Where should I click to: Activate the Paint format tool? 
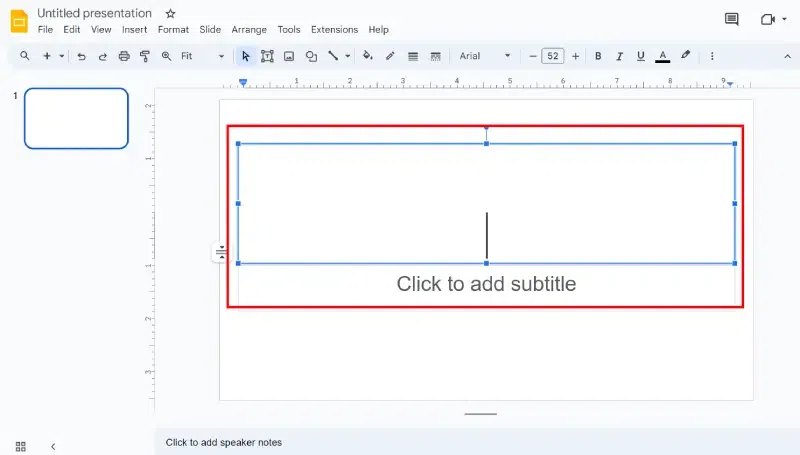[x=145, y=56]
